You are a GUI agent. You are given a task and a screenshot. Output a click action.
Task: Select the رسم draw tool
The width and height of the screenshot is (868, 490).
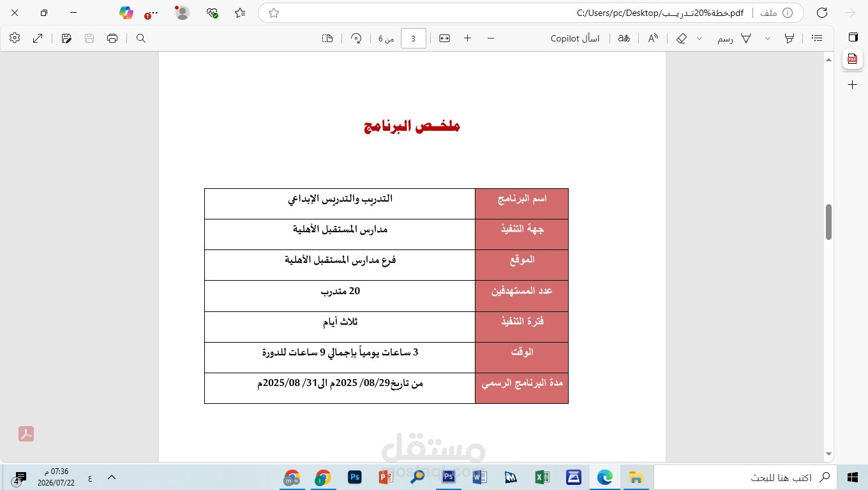coord(734,38)
